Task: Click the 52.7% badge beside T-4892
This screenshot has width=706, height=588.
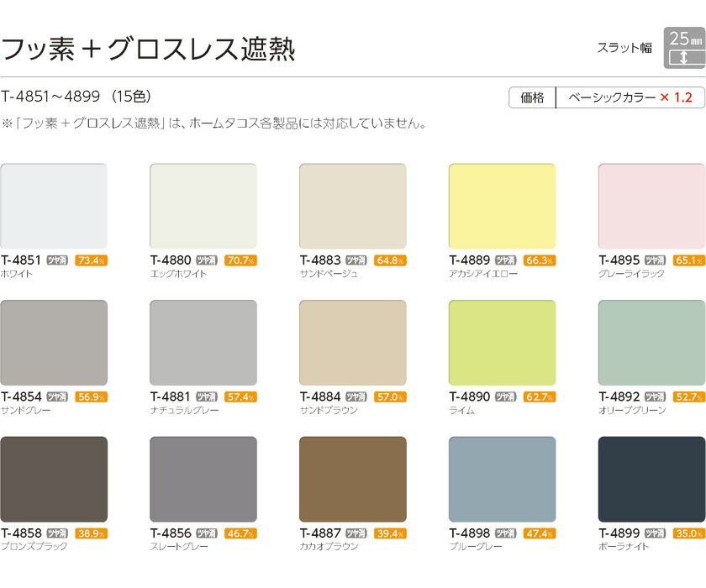Action: [x=689, y=396]
